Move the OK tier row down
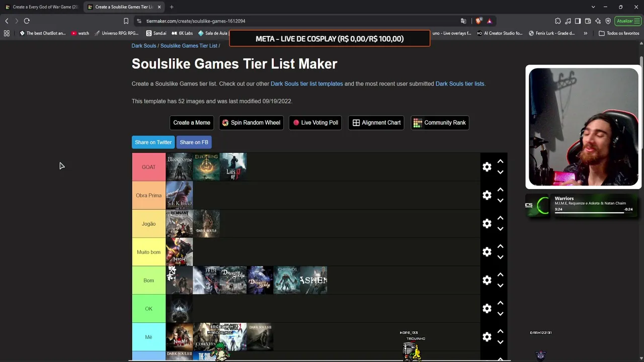The width and height of the screenshot is (644, 362). [500, 314]
